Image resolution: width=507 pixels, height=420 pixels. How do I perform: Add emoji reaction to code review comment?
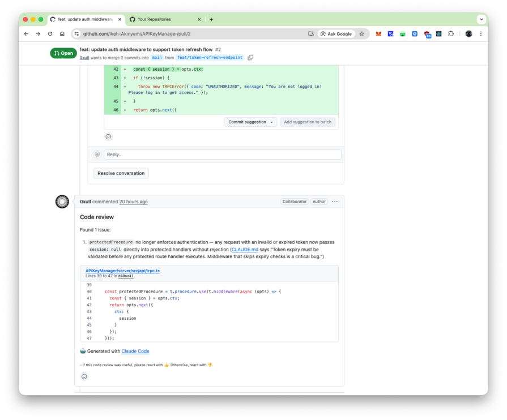[84, 376]
